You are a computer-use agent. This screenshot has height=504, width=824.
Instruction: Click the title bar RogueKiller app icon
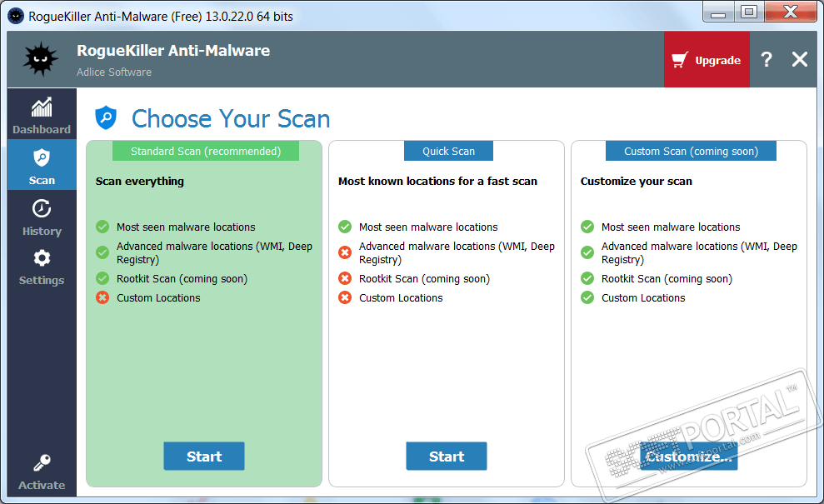tap(16, 17)
